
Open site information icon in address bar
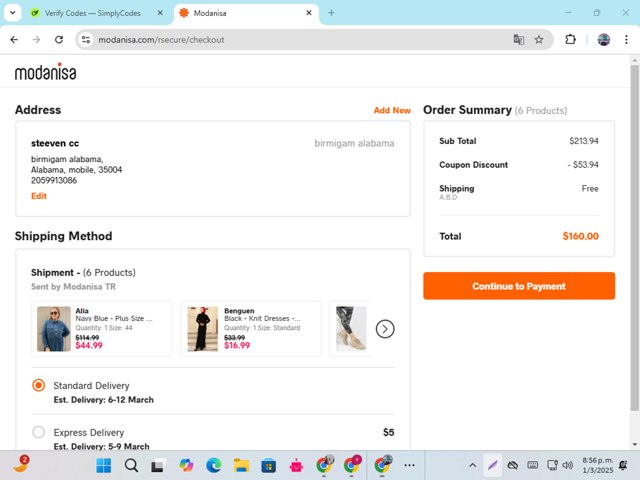click(86, 40)
